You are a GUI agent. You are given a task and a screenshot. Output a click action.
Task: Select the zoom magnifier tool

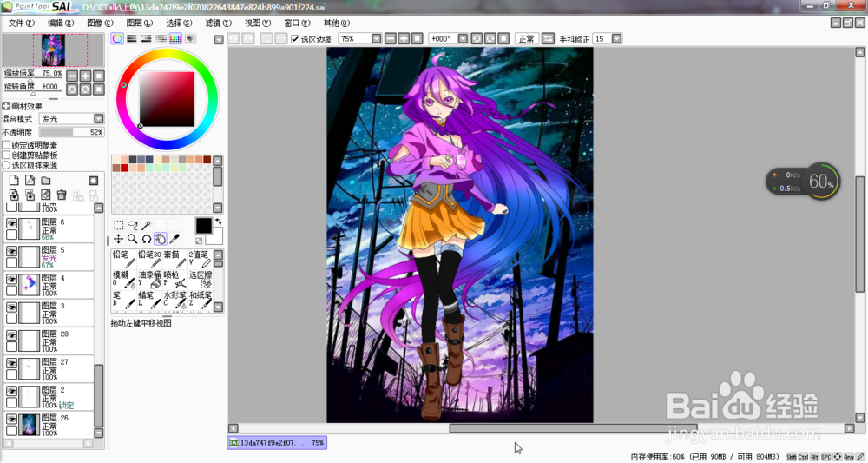pos(132,239)
